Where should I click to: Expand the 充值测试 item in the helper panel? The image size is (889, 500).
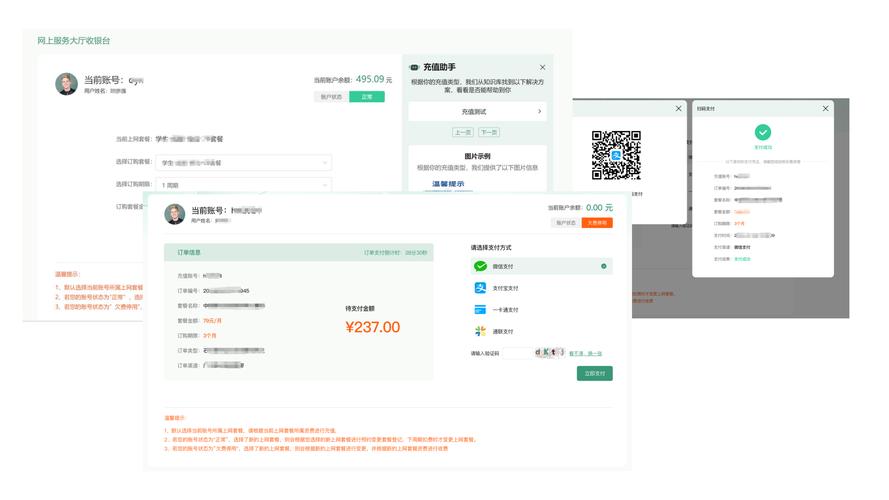pyautogui.click(x=477, y=112)
